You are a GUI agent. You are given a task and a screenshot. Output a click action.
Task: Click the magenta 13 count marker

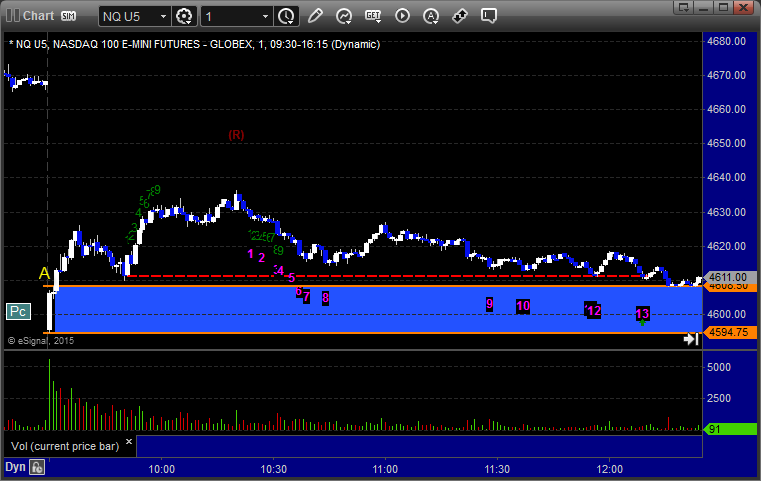click(x=643, y=314)
